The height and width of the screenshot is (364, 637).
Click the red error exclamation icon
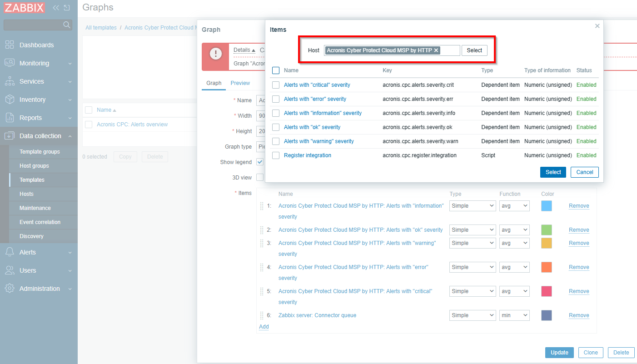pos(215,54)
